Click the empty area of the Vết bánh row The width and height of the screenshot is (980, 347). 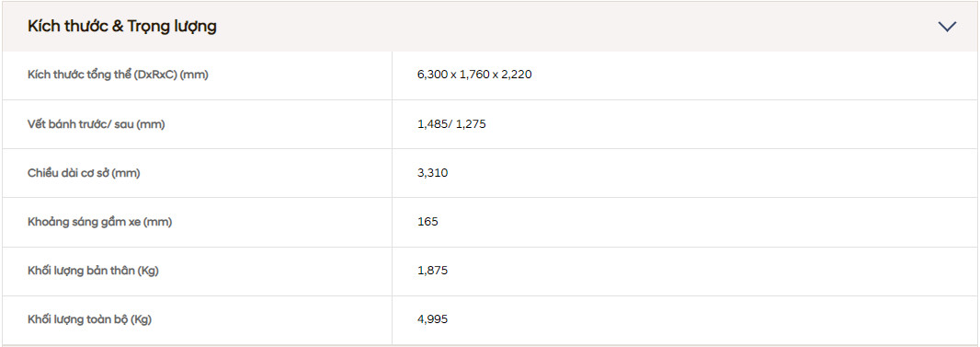(731, 124)
